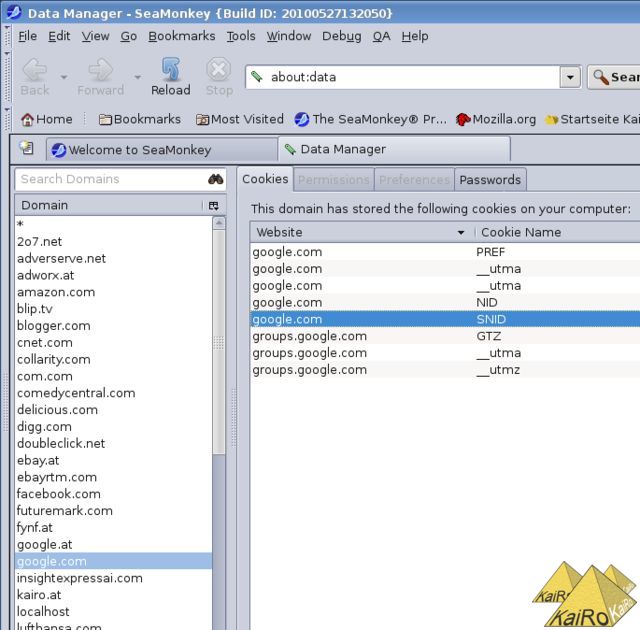640x630 pixels.
Task: Click the about:data address field
Action: (x=412, y=77)
